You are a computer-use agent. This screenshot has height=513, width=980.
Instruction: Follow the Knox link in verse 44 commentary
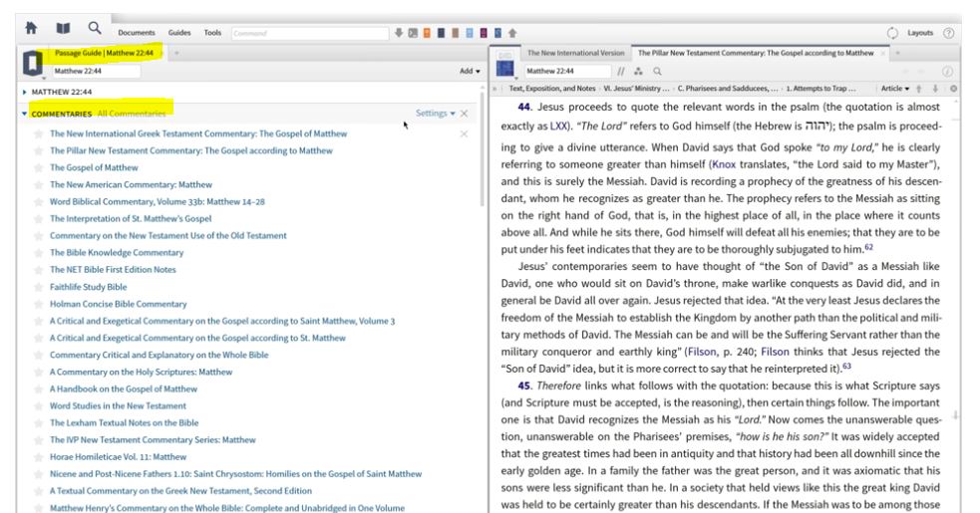tap(724, 164)
